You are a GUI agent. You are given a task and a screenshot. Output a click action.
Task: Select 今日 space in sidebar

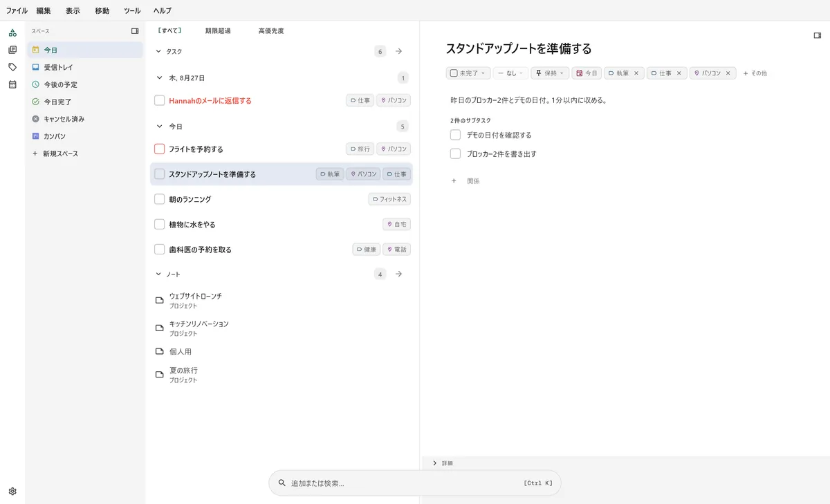(85, 50)
